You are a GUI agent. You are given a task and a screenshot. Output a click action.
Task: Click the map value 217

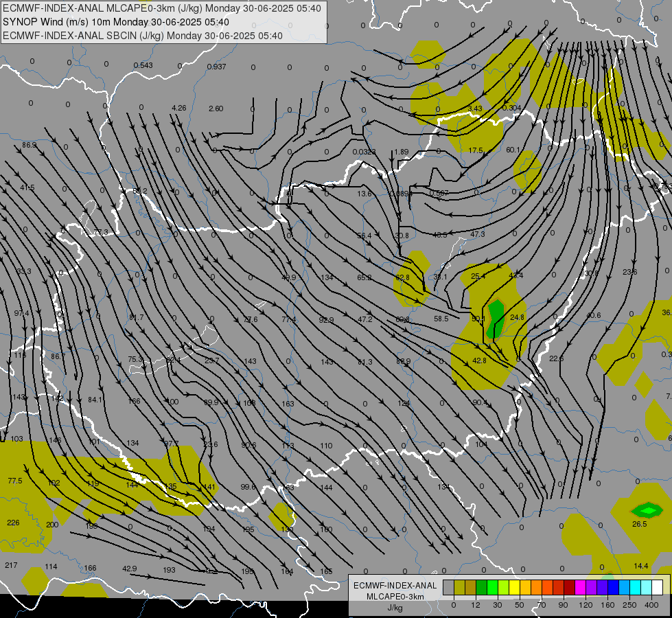pos(11,565)
